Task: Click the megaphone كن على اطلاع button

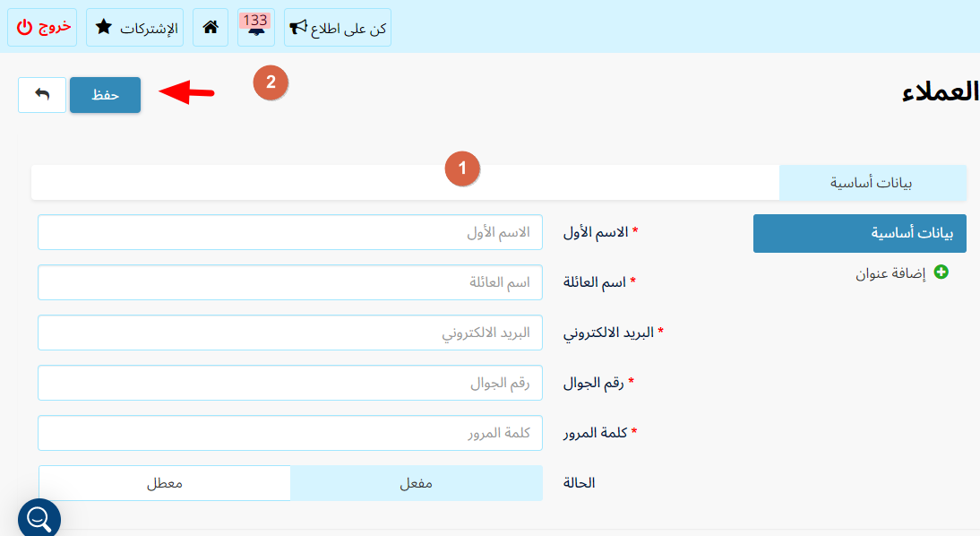Action: point(338,28)
